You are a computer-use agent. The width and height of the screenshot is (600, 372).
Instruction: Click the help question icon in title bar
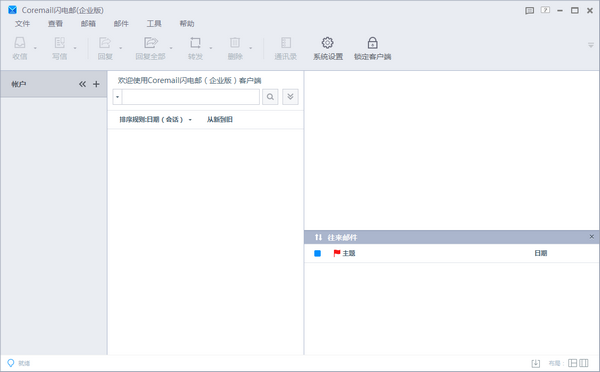(x=545, y=10)
